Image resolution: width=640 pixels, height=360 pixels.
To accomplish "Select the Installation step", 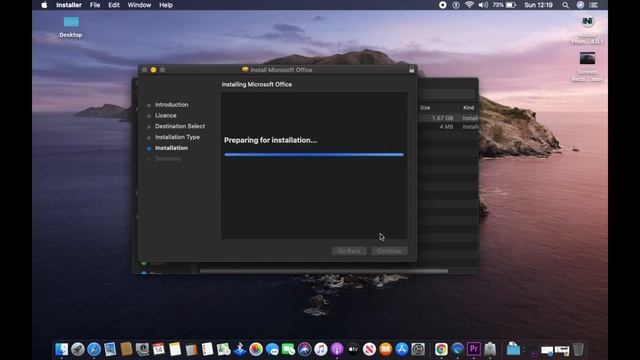I will coord(171,148).
